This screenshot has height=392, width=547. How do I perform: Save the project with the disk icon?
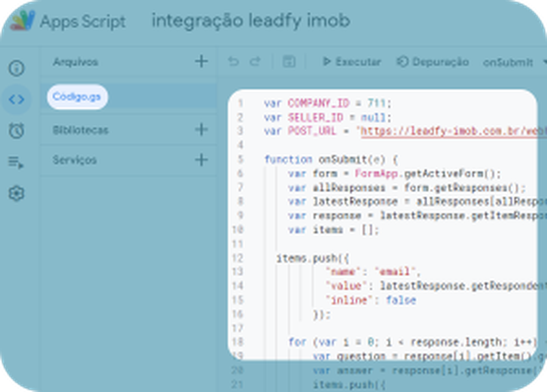pyautogui.click(x=289, y=62)
